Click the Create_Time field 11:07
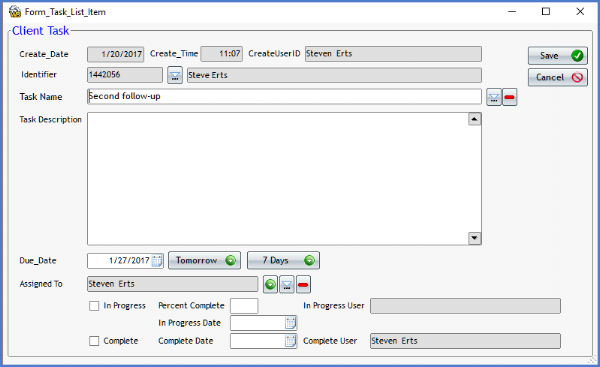 pos(222,54)
